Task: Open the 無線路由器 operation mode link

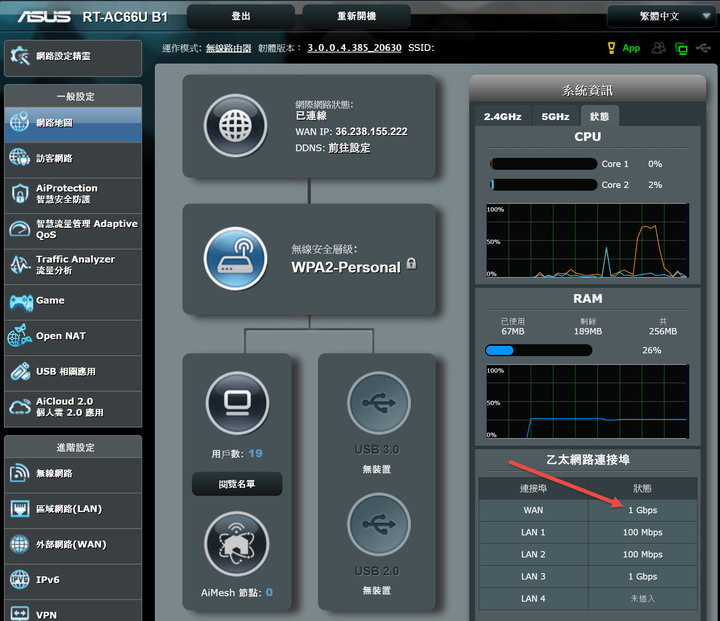Action: (228, 48)
